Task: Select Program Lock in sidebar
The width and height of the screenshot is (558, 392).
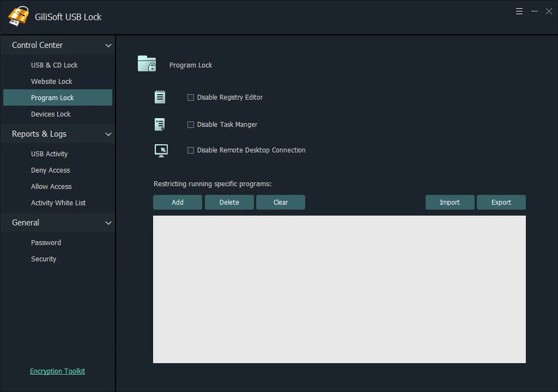Action: [x=58, y=97]
